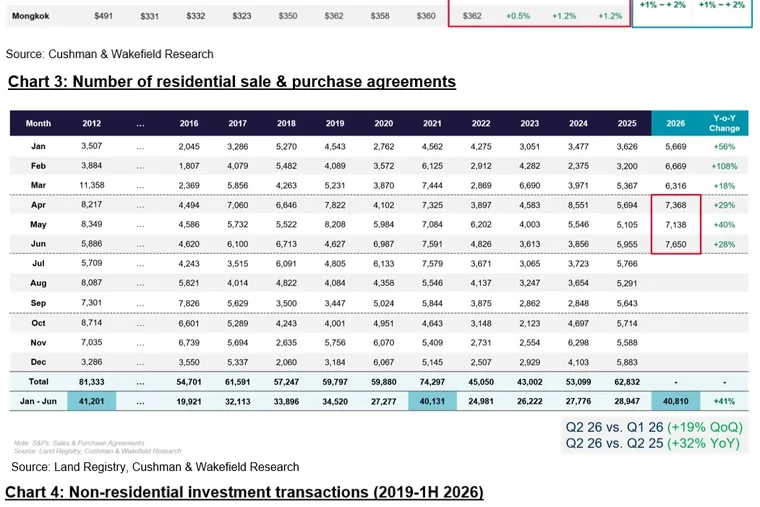Click the '+108%' February Y-o-Y change
This screenshot has height=507, width=760.
click(x=724, y=166)
